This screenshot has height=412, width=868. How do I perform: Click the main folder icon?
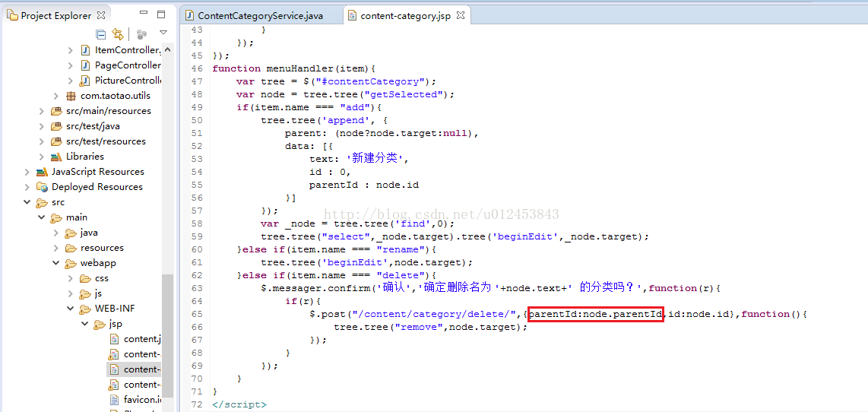coord(56,217)
